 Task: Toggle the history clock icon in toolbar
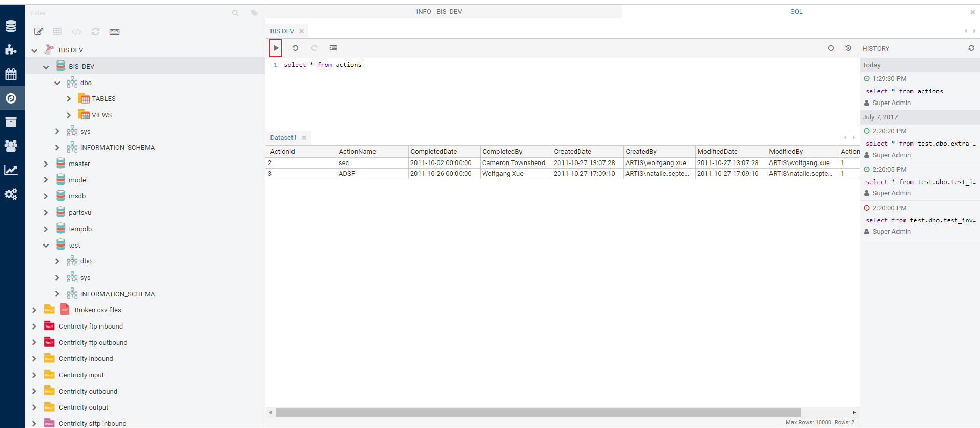click(x=848, y=48)
